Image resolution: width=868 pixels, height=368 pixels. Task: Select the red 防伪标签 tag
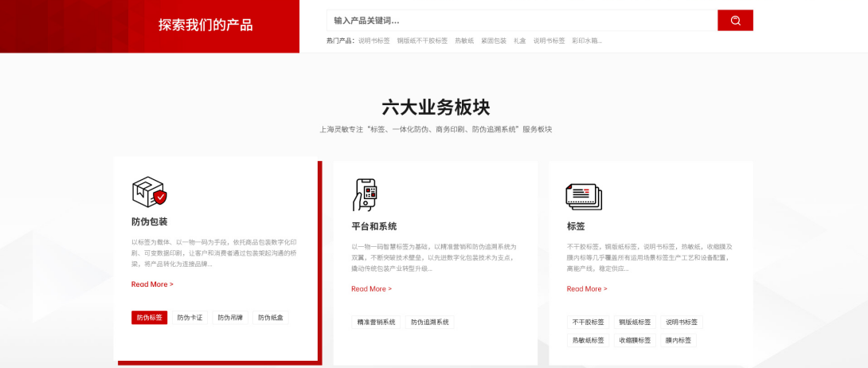pos(149,318)
